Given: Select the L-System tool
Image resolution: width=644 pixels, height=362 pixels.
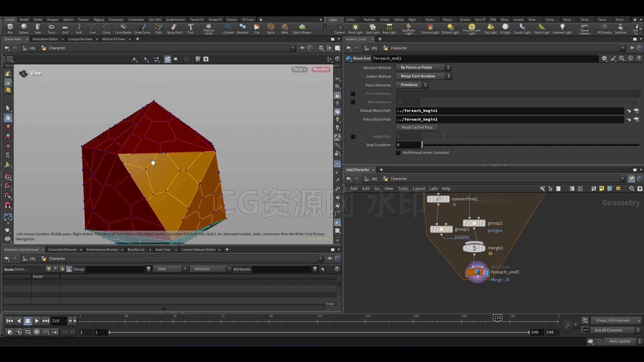Looking at the screenshot, I should [228, 29].
